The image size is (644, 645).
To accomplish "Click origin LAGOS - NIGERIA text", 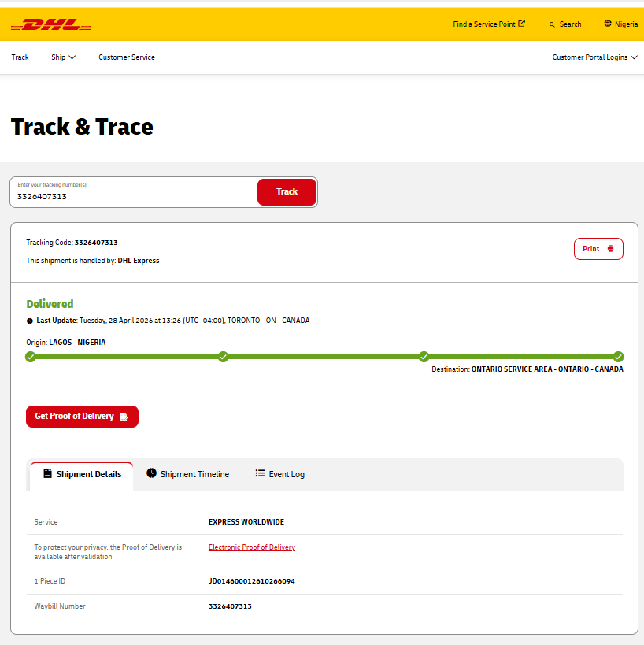I will coord(77,343).
